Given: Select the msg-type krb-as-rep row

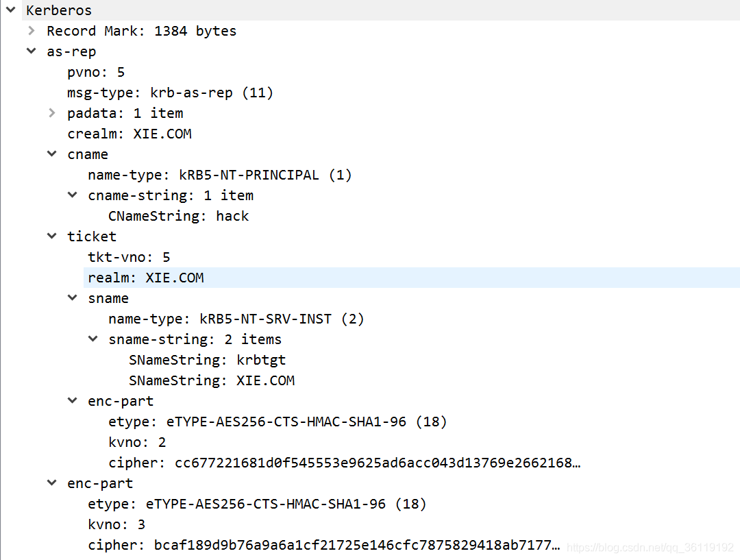Looking at the screenshot, I should coord(170,93).
